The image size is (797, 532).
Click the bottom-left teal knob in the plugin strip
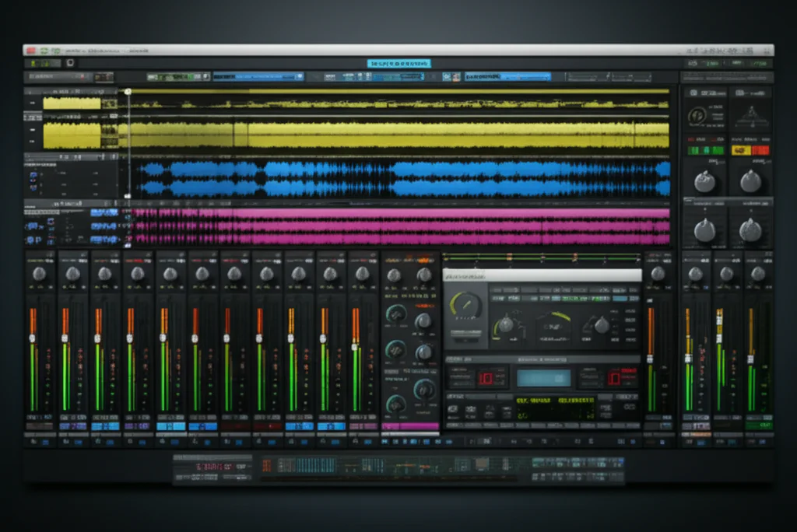(395, 405)
